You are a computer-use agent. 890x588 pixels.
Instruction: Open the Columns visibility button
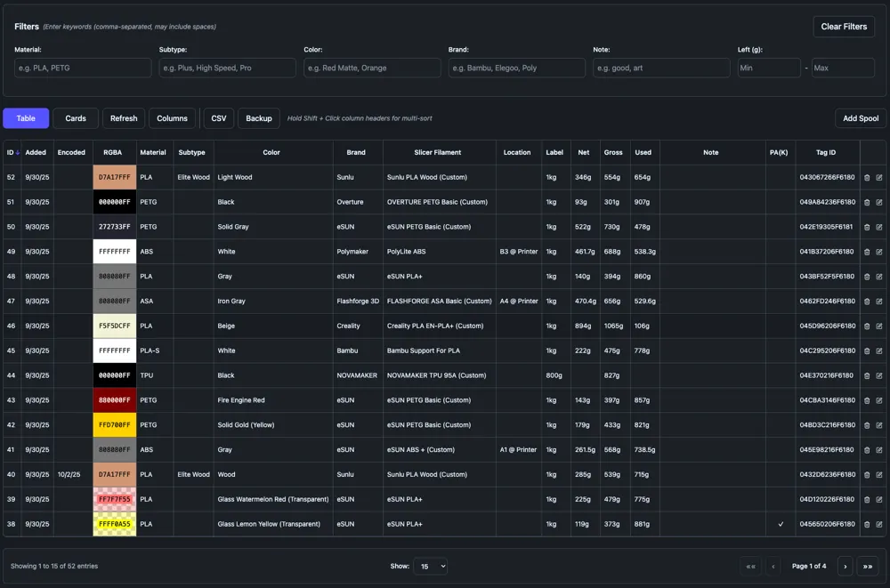click(172, 118)
